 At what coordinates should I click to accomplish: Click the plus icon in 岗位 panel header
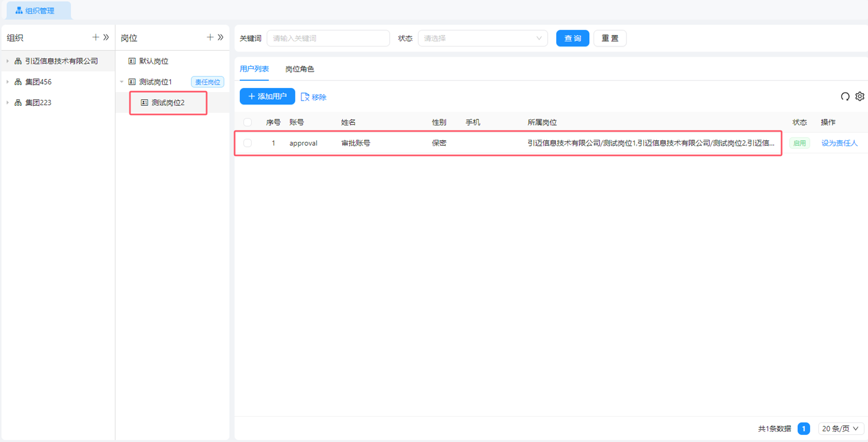tap(210, 37)
